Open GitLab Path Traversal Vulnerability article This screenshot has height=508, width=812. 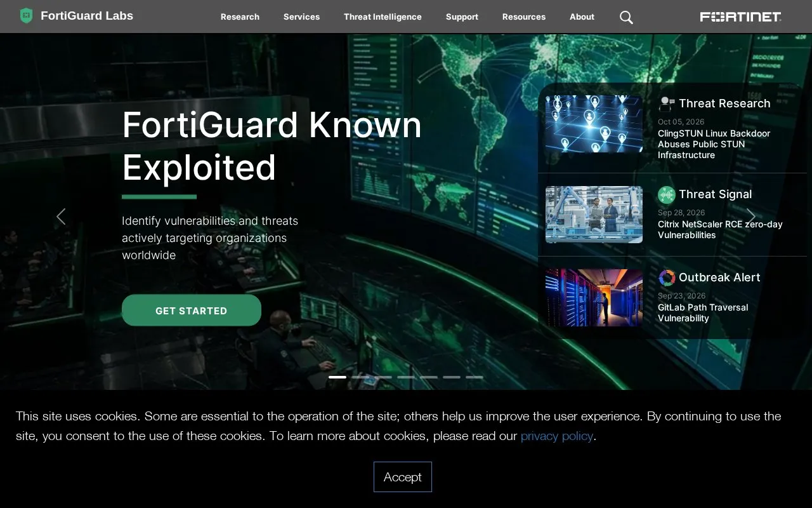click(703, 312)
